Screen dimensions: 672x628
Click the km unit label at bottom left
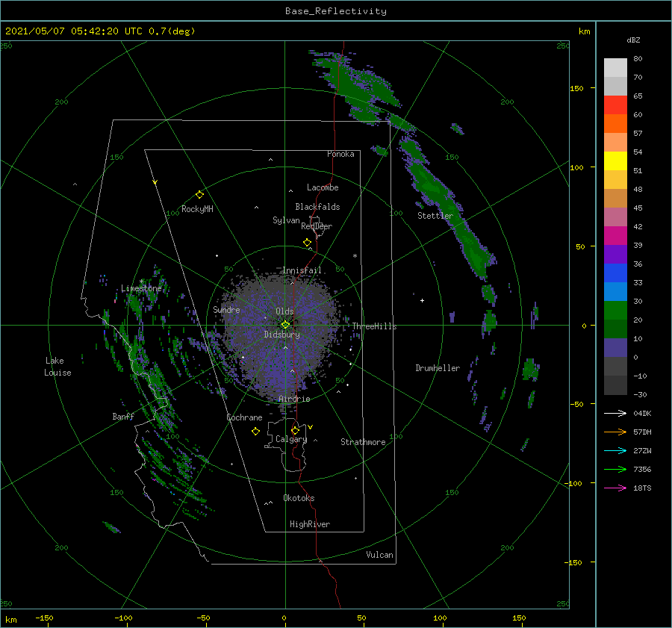click(x=11, y=620)
